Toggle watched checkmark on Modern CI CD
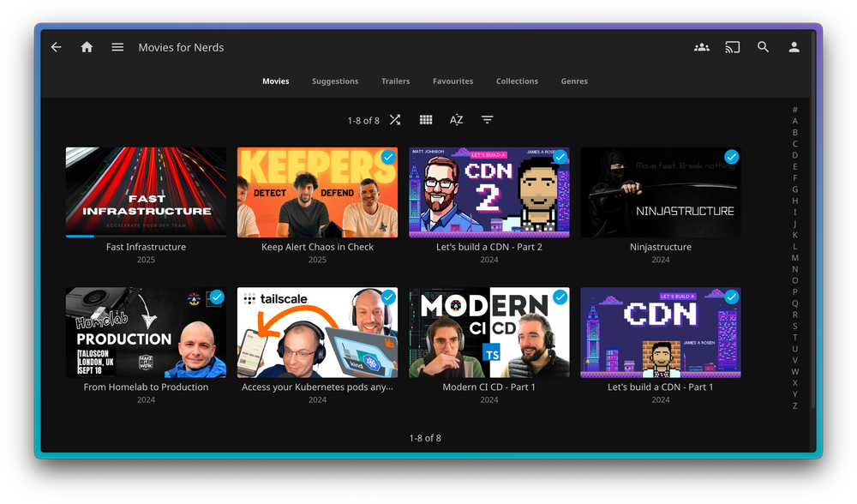The image size is (857, 504). tap(560, 297)
